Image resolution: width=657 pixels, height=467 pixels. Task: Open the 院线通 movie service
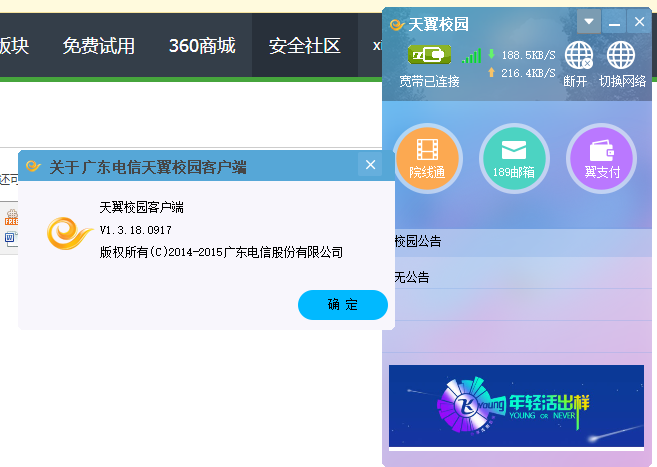tap(427, 158)
